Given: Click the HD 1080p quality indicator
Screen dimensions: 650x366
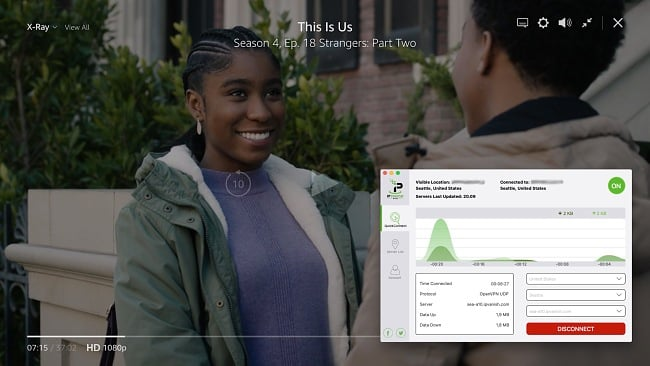Looking at the screenshot, I should click(106, 348).
